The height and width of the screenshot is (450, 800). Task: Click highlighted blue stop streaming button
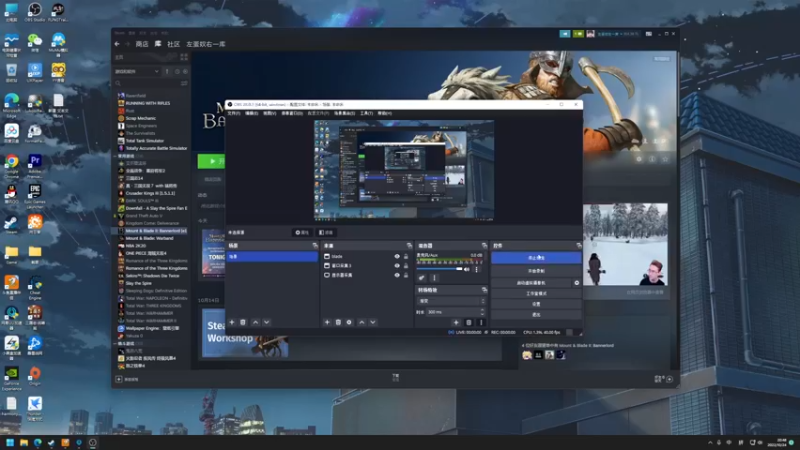[536, 258]
